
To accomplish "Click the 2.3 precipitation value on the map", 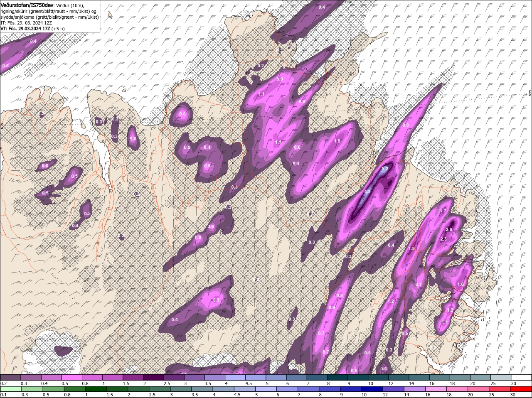I will 443,239.
